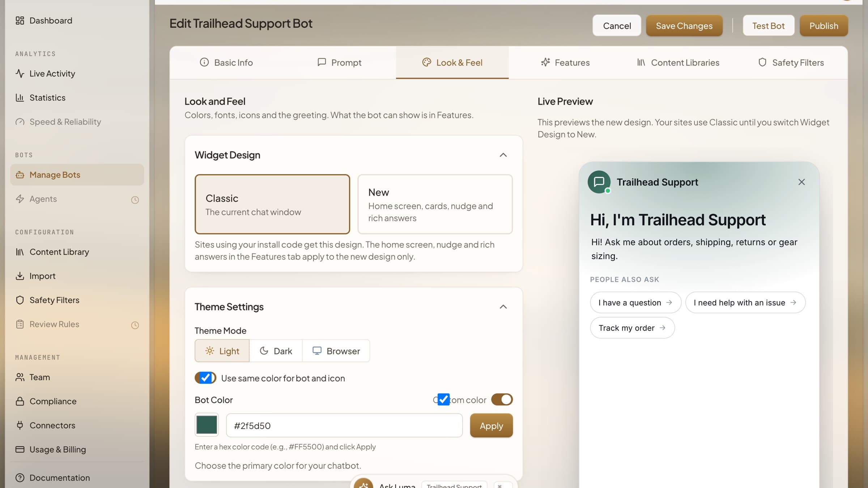Screen dimensions: 868x488
Task: Close the Trailhead Support preview widget
Action: (x=801, y=182)
